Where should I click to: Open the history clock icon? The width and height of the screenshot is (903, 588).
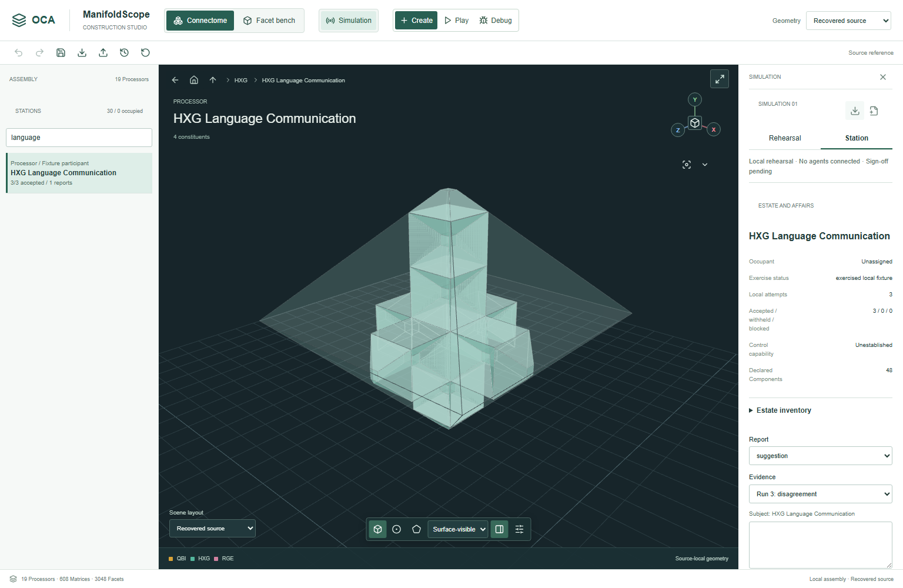pyautogui.click(x=124, y=53)
